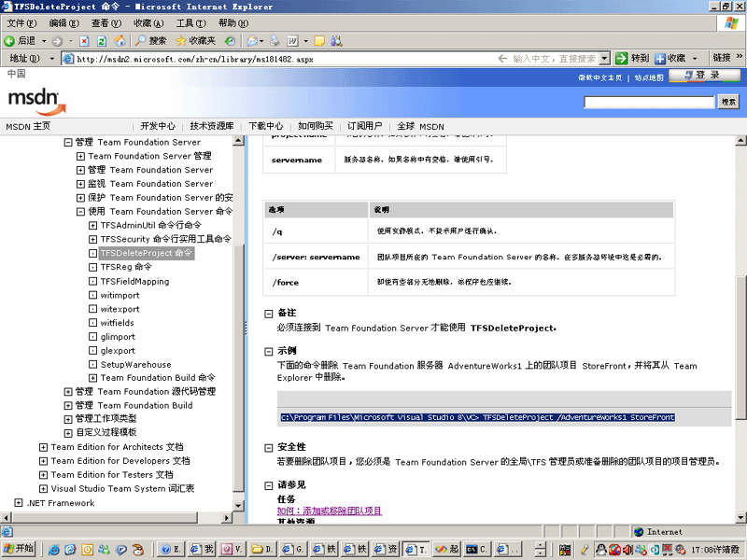This screenshot has width=747, height=560.
Task: Click the Refresh page icon
Action: click(x=102, y=41)
